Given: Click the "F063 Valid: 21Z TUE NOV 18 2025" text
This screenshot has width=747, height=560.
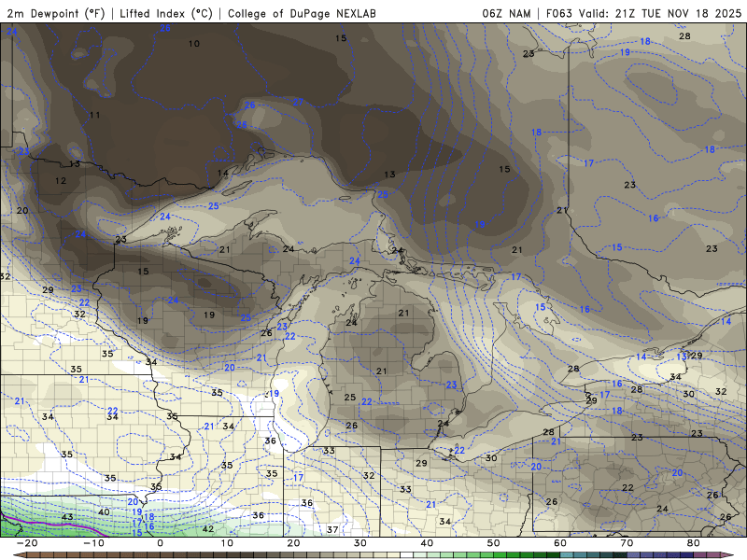Looking at the screenshot, I should click(x=643, y=13).
